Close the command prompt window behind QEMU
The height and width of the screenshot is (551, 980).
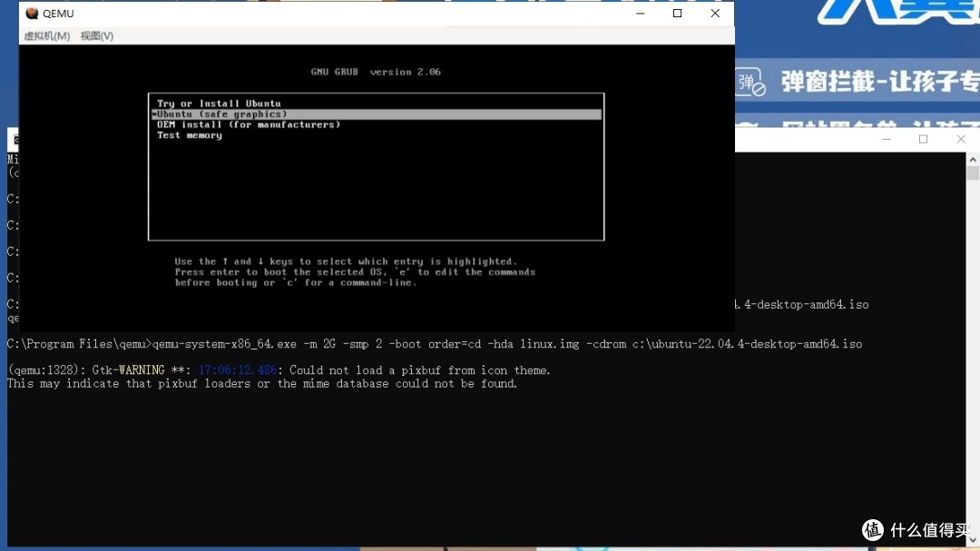[961, 139]
